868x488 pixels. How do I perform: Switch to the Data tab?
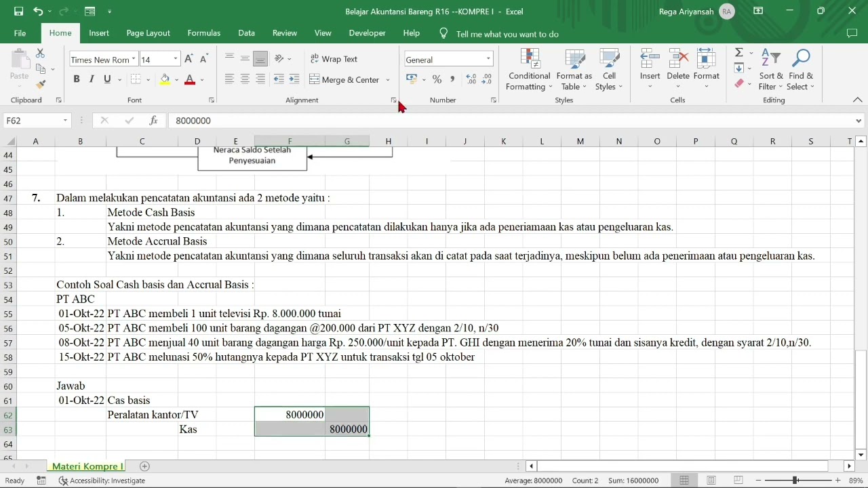coord(247,33)
